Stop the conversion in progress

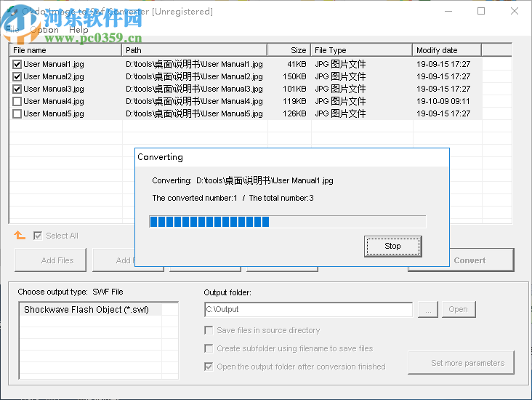click(393, 246)
